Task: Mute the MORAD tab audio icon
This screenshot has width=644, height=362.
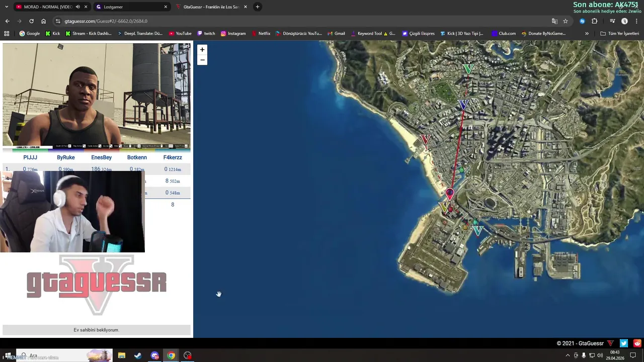Action: (77, 7)
